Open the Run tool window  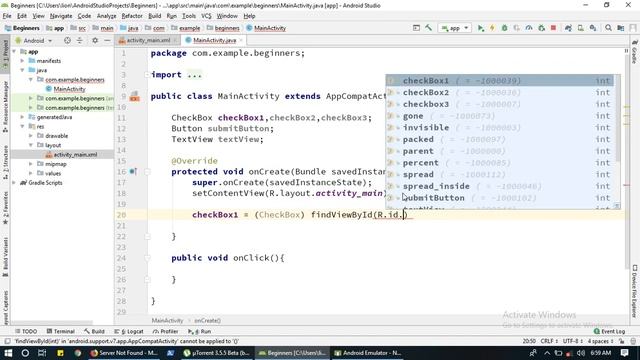[x=200, y=331]
